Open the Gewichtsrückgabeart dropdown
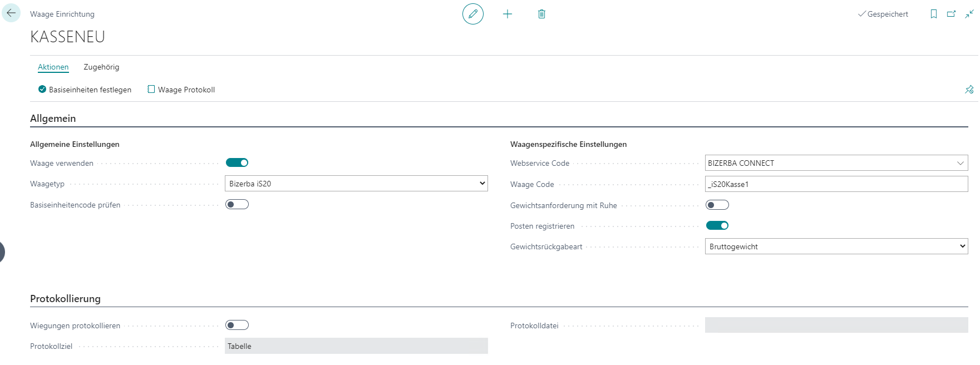980x365 pixels. tap(836, 246)
